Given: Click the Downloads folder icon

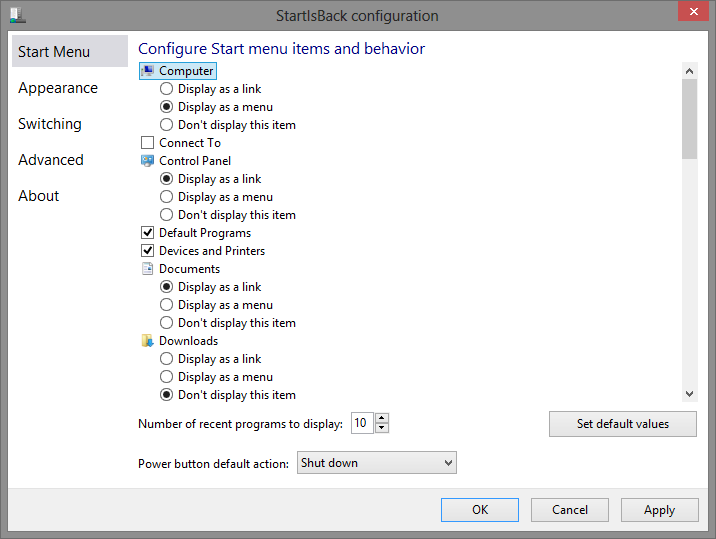Looking at the screenshot, I should [x=147, y=341].
